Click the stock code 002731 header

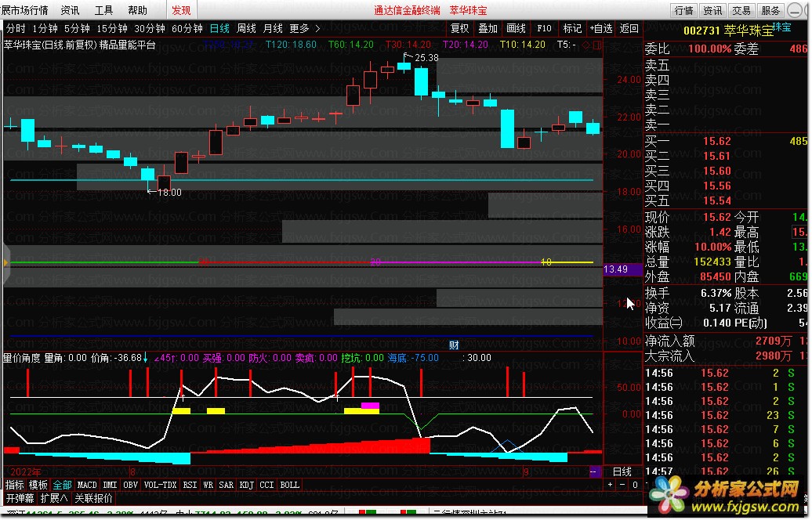(x=701, y=31)
